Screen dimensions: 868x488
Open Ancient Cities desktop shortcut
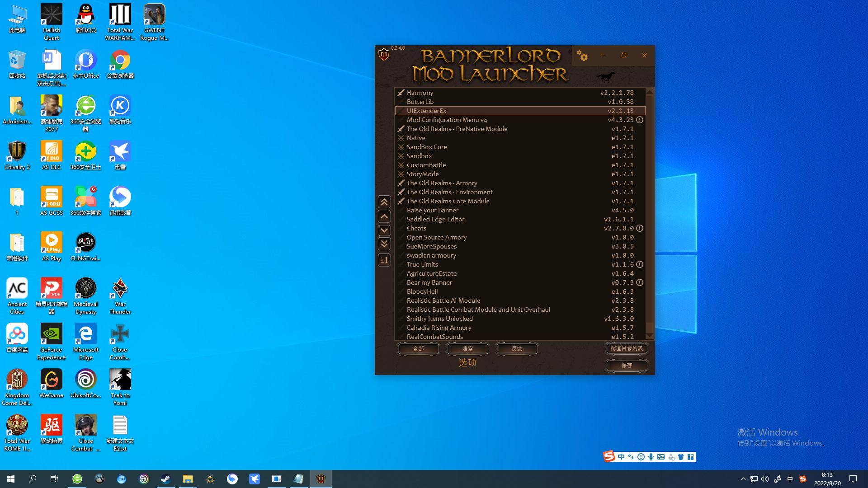click(17, 296)
